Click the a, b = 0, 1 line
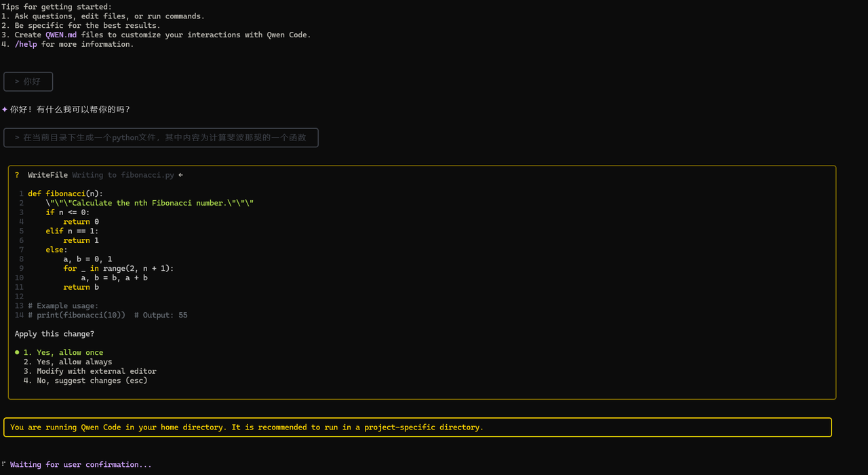The height and width of the screenshot is (475, 868). pyautogui.click(x=87, y=259)
